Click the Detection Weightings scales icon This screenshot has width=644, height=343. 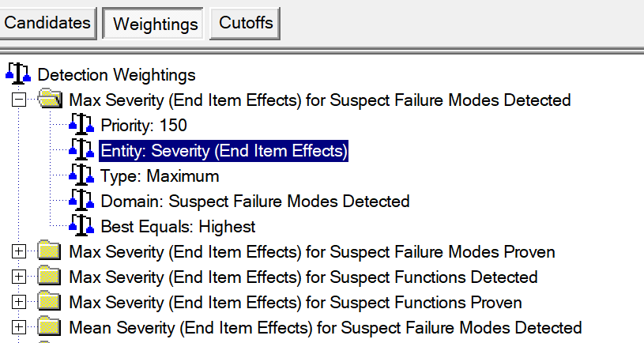[18, 75]
